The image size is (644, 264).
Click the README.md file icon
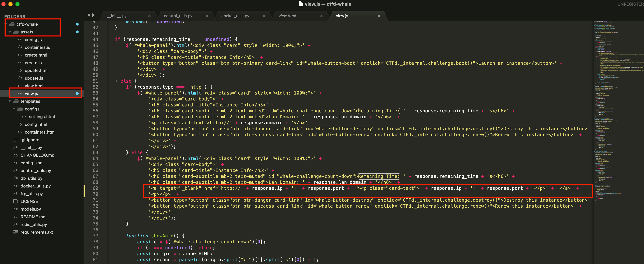pyautogui.click(x=16, y=217)
